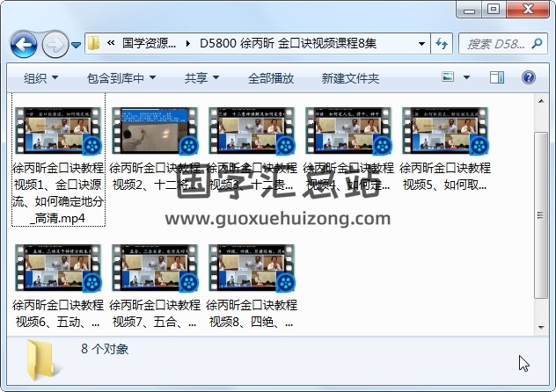Select video thumbnail 视频5、如何取

tap(445, 131)
